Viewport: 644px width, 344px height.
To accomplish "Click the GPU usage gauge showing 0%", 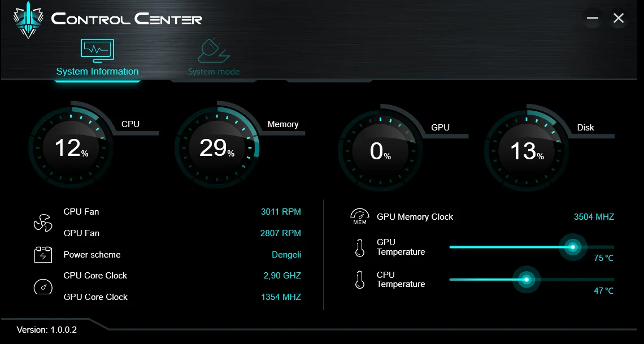I will [x=380, y=151].
